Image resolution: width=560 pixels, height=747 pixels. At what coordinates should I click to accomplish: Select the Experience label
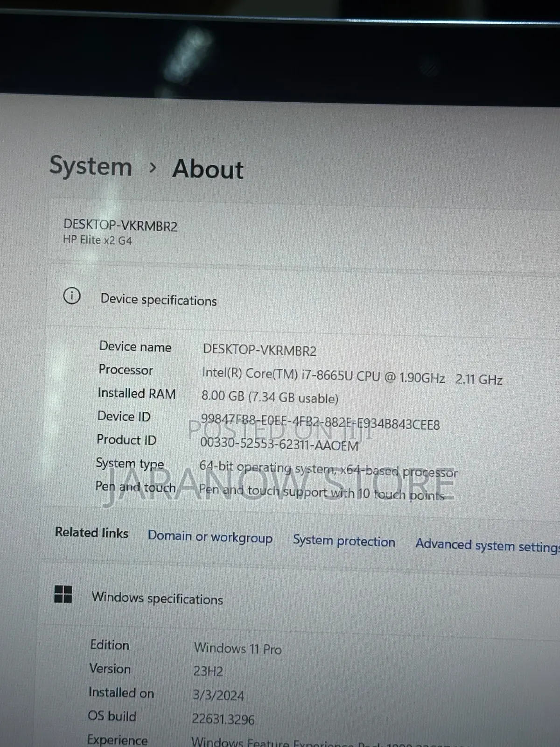point(118,740)
